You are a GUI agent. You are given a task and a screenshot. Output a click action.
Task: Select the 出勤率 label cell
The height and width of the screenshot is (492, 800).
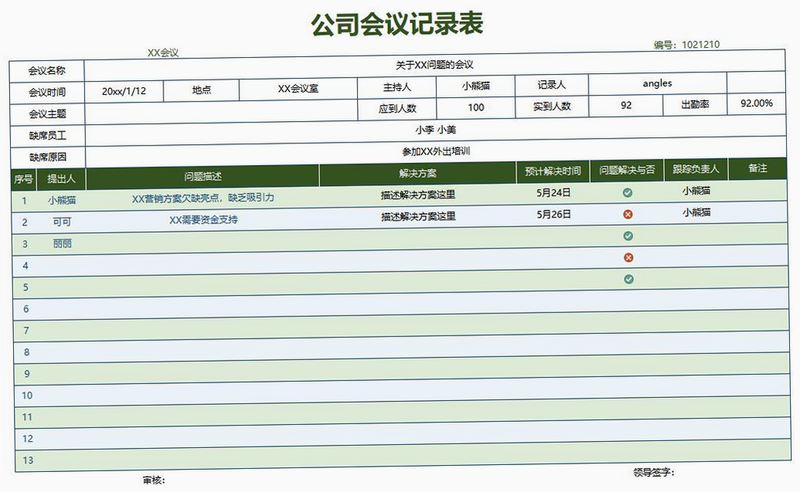tap(695, 105)
